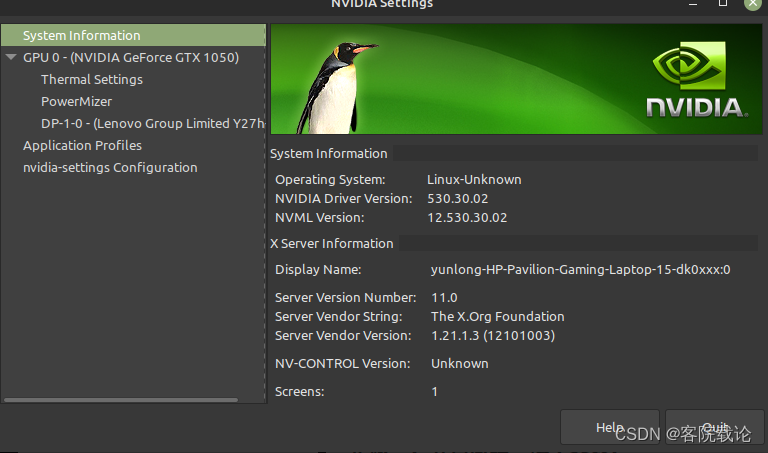The image size is (768, 453).
Task: Click the Quit button
Action: [x=715, y=427]
